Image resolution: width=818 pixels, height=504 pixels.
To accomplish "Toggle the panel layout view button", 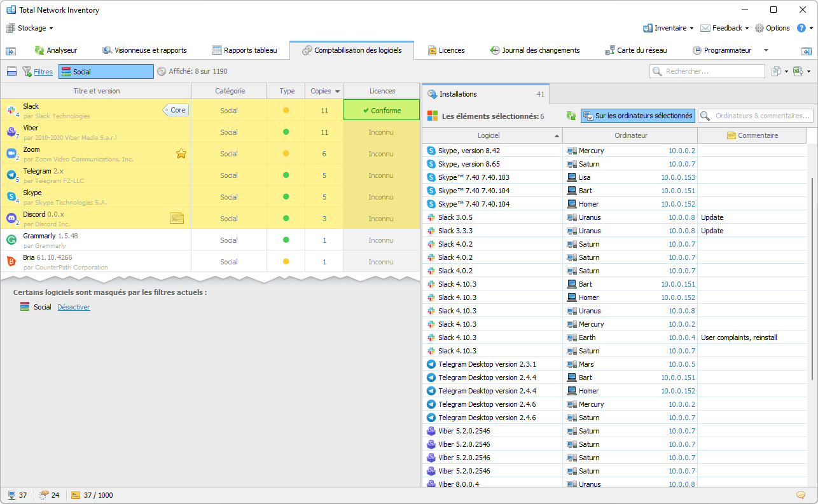I will (x=11, y=72).
